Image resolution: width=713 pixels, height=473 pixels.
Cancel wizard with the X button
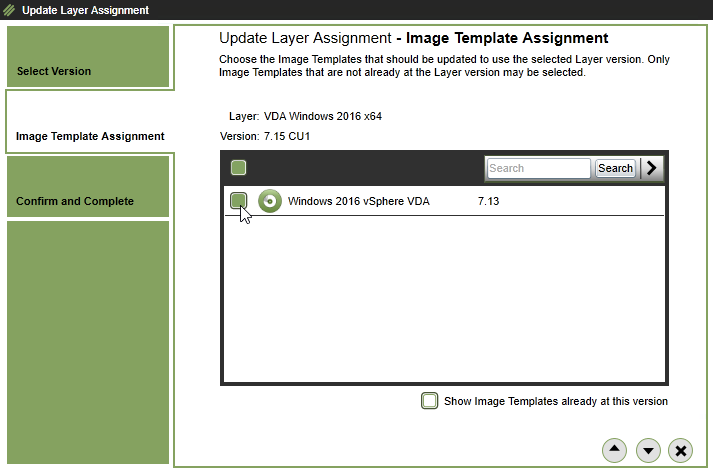point(680,450)
